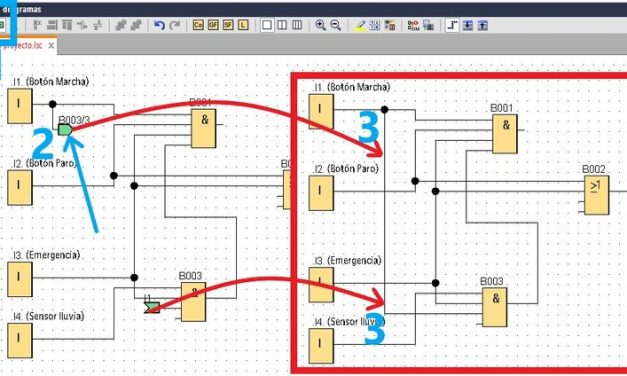
Task: Switch to the proyecto.lsc tab
Action: click(23, 46)
